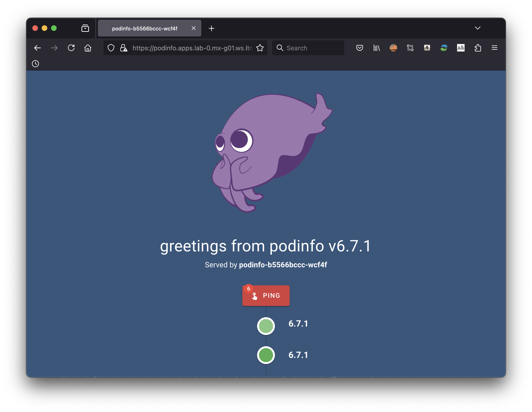Click into the Search field

click(308, 48)
